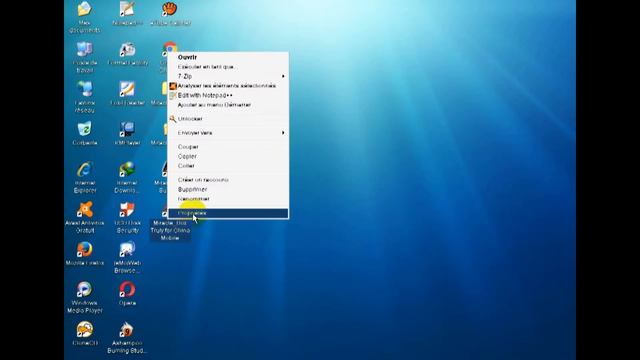Select the orange paw icon shortcut
This screenshot has height=360, width=640.
(x=170, y=9)
